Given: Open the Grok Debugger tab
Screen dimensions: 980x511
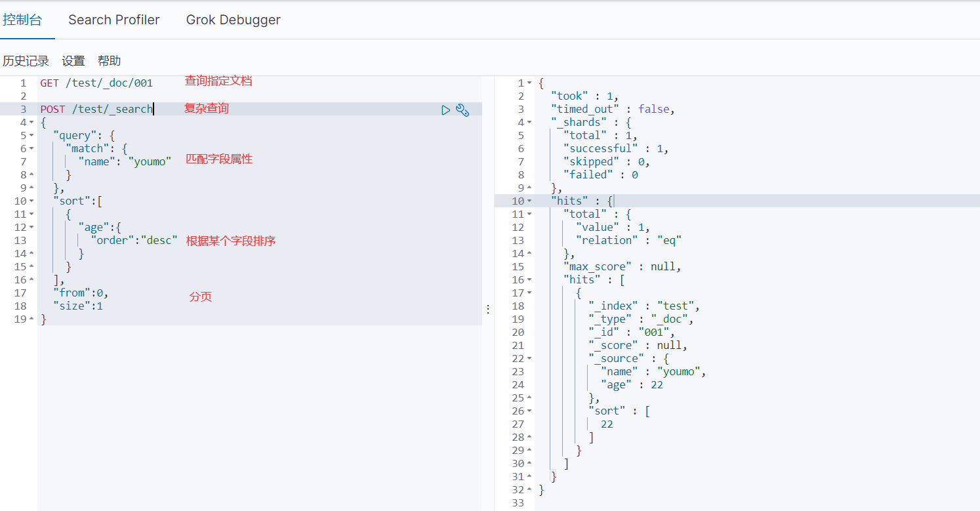Looking at the screenshot, I should (x=234, y=20).
